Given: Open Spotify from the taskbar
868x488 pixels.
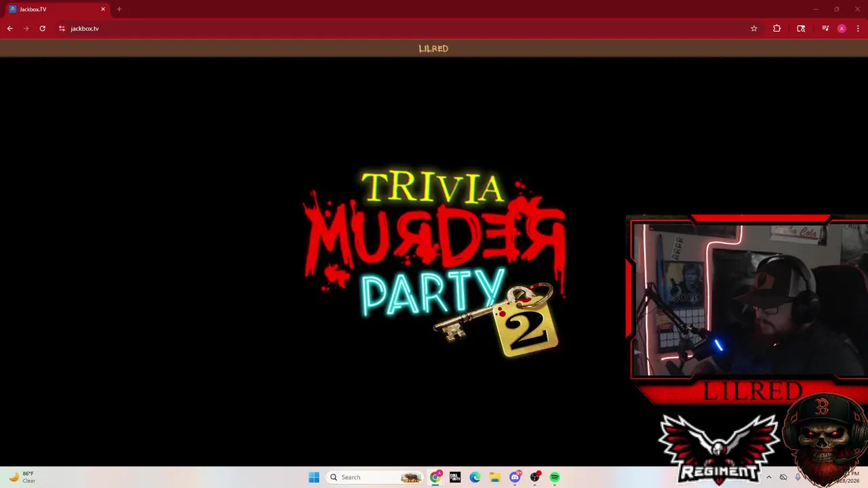Looking at the screenshot, I should [555, 477].
